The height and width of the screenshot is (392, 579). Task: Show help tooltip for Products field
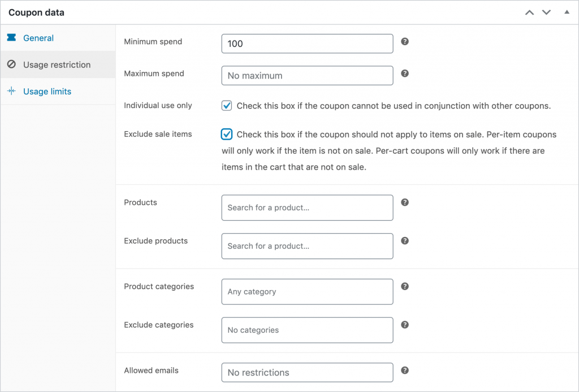click(405, 202)
